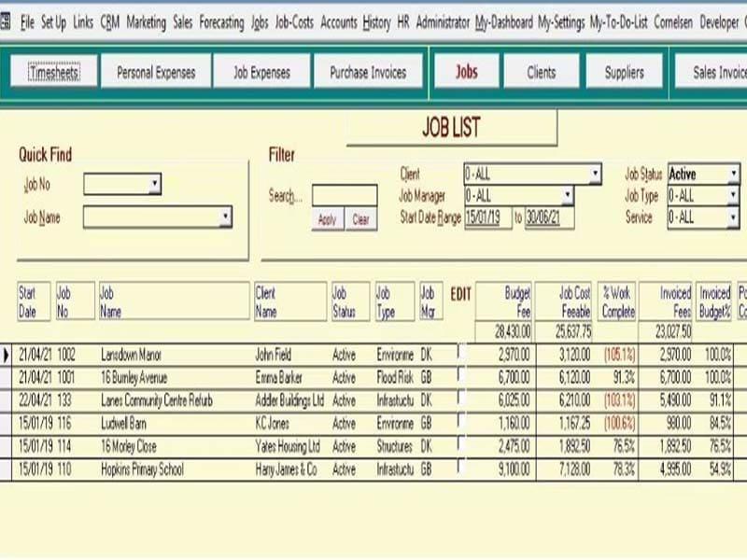Open the HR menu
Image resolution: width=747 pixels, height=560 pixels.
pyautogui.click(x=403, y=21)
